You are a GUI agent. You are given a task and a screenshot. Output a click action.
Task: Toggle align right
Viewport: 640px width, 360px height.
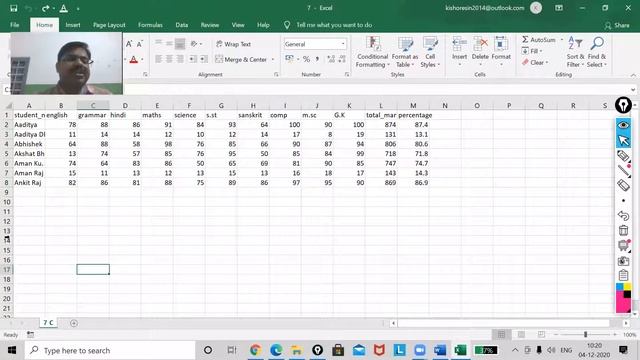click(x=180, y=59)
